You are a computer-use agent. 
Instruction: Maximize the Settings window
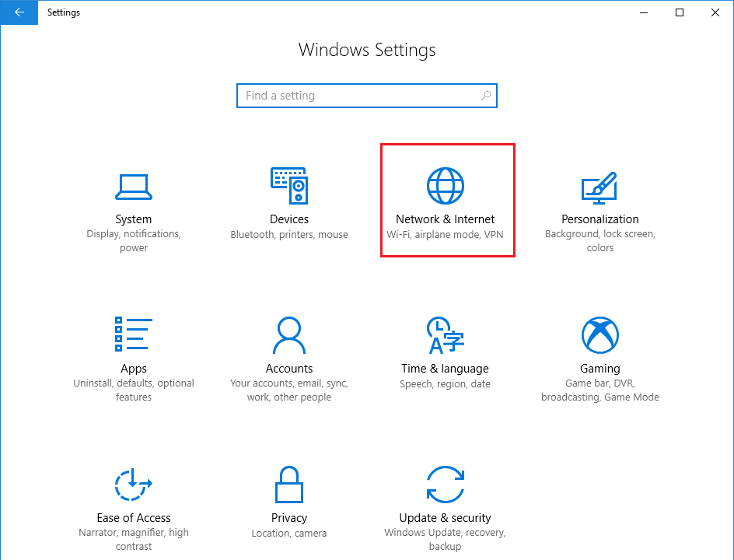pos(680,12)
